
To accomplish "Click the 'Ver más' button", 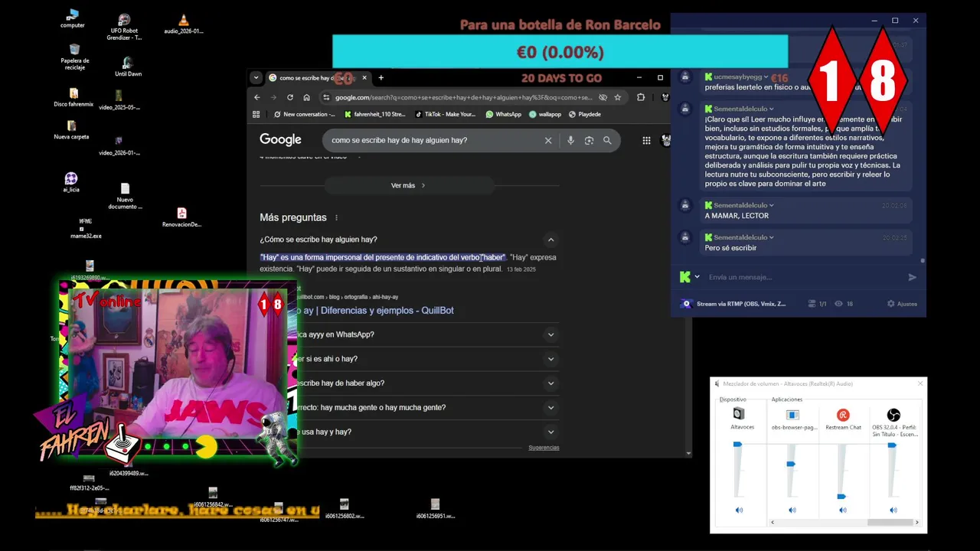I will pos(409,185).
